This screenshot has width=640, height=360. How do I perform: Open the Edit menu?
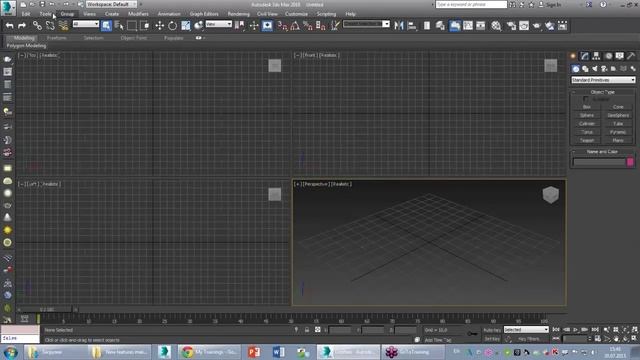click(x=26, y=14)
